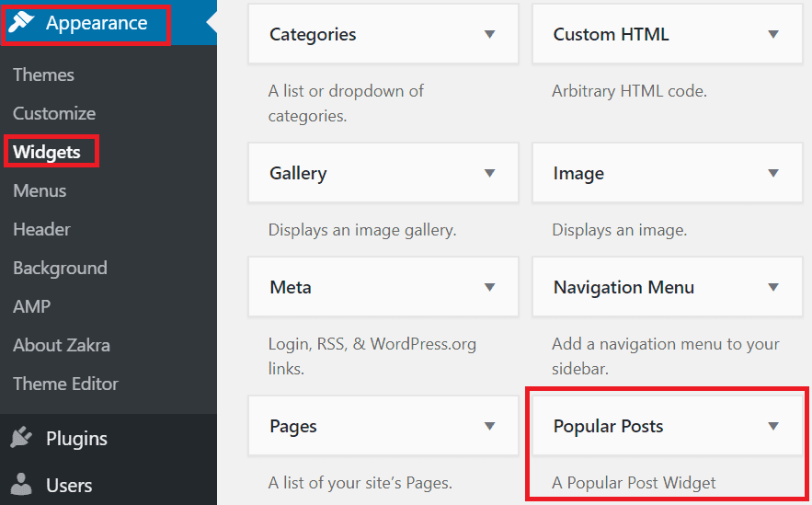Open the Users menu
812x505 pixels.
pos(69,486)
